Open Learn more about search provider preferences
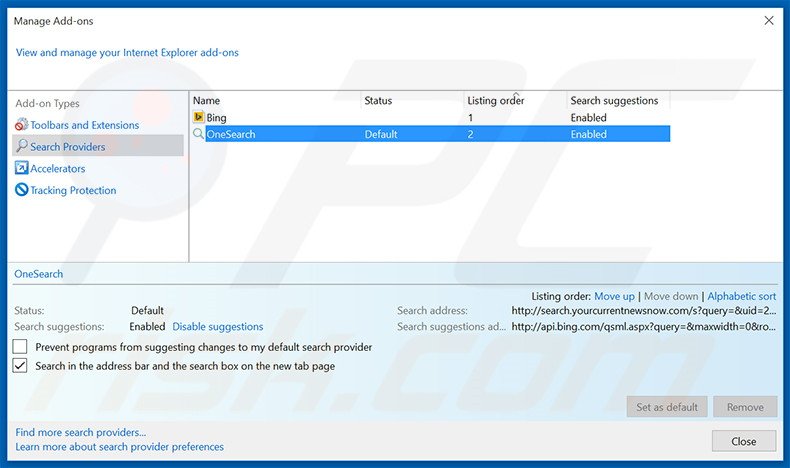This screenshot has height=468, width=790. pyautogui.click(x=119, y=447)
